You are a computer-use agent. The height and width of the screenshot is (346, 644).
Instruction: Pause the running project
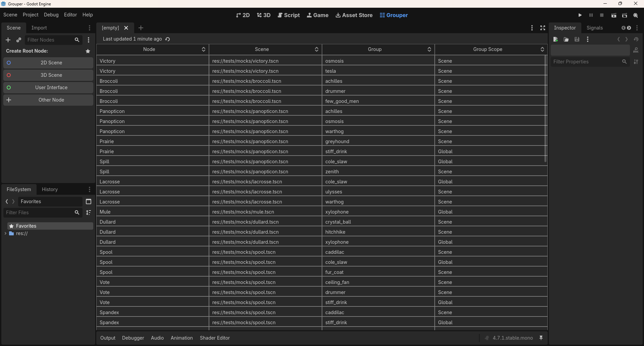[x=591, y=15]
